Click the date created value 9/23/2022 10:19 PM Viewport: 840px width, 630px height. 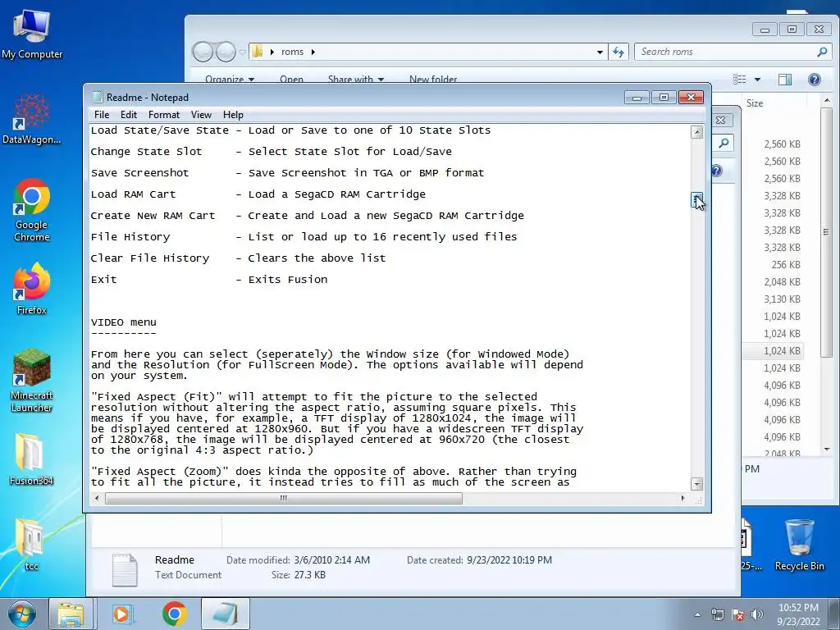(509, 559)
